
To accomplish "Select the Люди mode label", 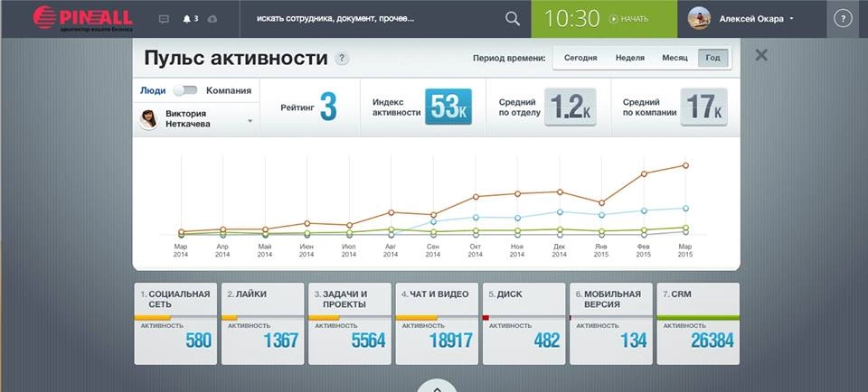I will coord(153,90).
